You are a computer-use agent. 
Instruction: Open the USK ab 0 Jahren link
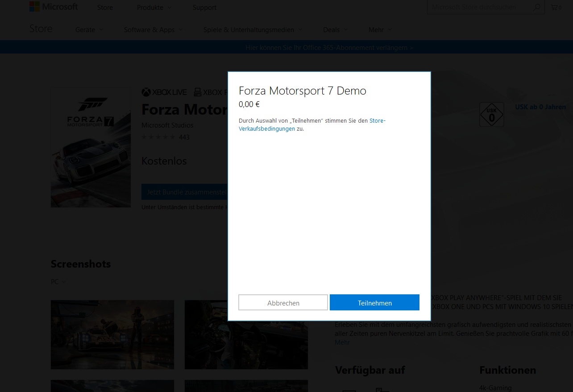[x=540, y=107]
